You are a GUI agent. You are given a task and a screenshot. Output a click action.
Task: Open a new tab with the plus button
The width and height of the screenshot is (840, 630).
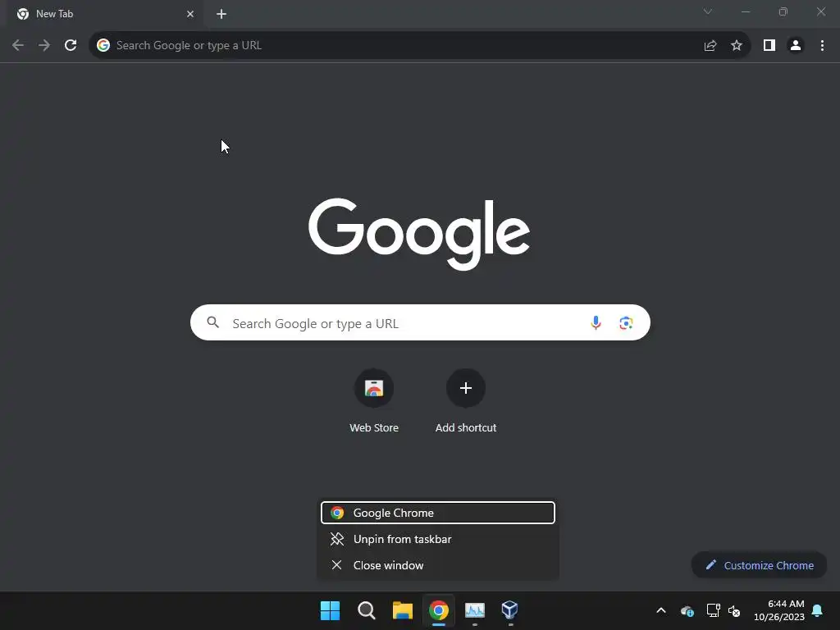point(221,14)
